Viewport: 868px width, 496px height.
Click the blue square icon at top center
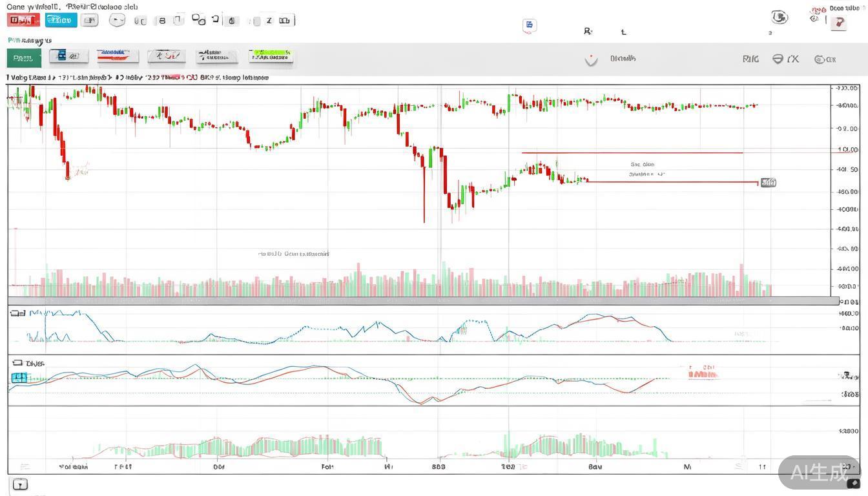coord(530,26)
